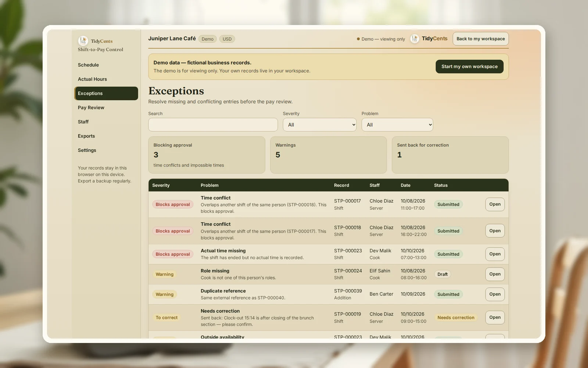Open the Duplicate reference row

495,294
